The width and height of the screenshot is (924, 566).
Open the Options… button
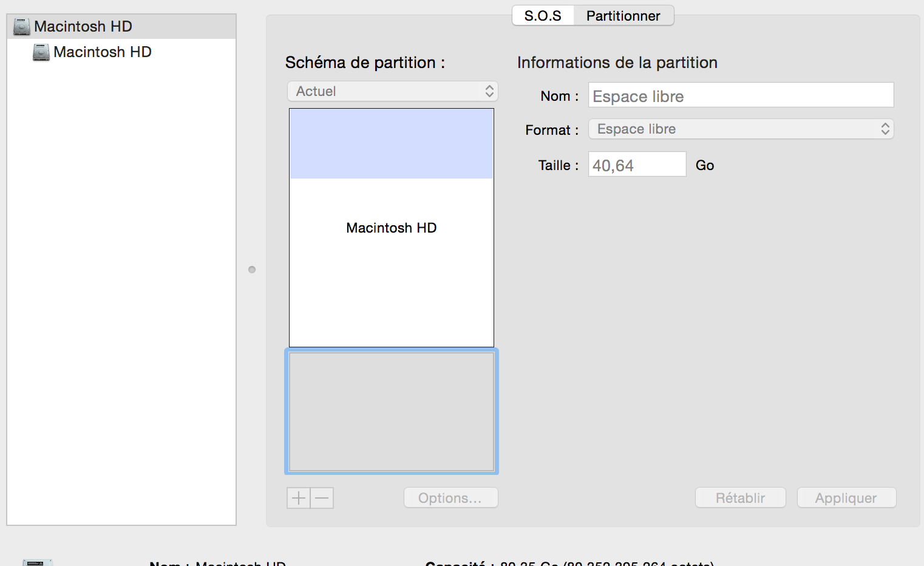(x=451, y=498)
